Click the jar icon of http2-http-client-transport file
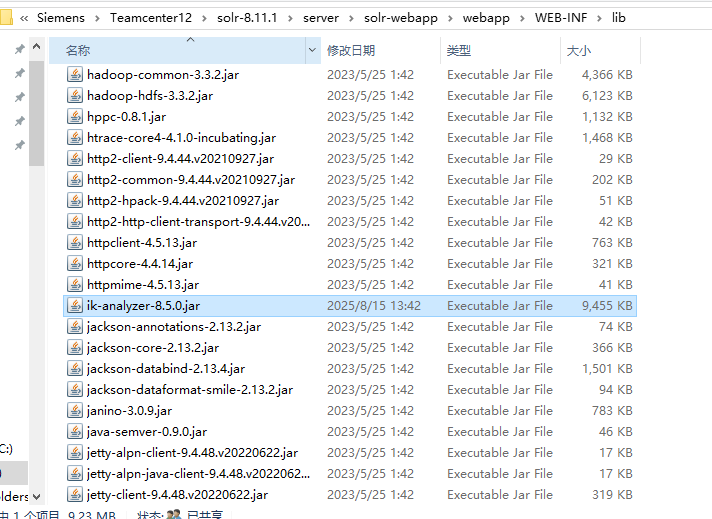The image size is (712, 519). tap(75, 222)
